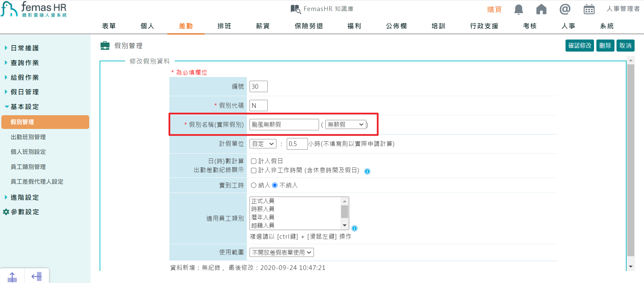Open the 培訓 menu
The image size is (644, 283).
click(438, 26)
